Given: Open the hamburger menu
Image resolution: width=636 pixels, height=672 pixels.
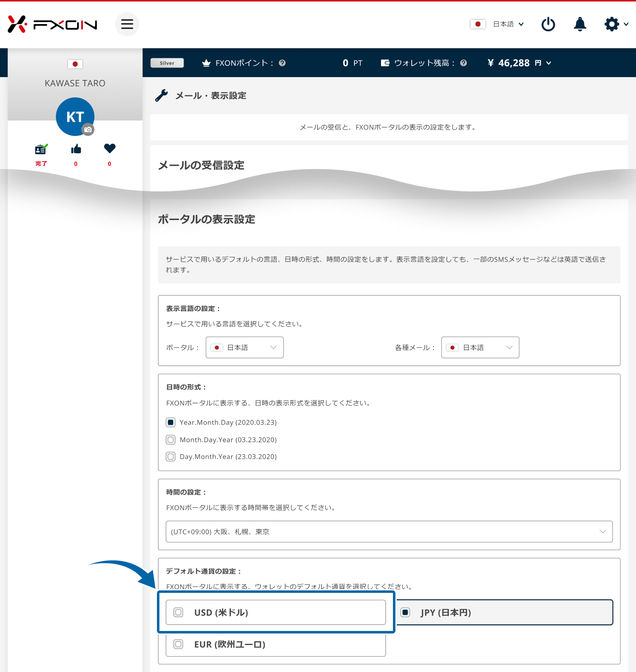Looking at the screenshot, I should coord(127,24).
